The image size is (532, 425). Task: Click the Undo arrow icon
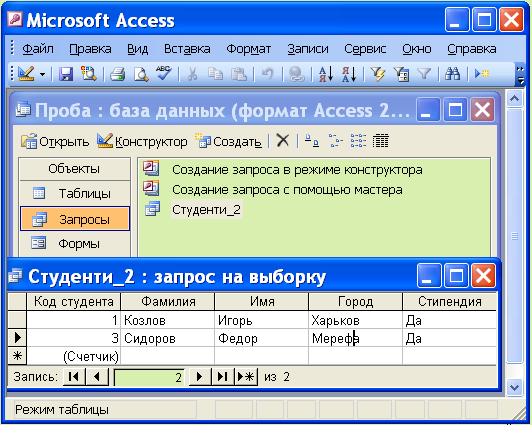(268, 74)
